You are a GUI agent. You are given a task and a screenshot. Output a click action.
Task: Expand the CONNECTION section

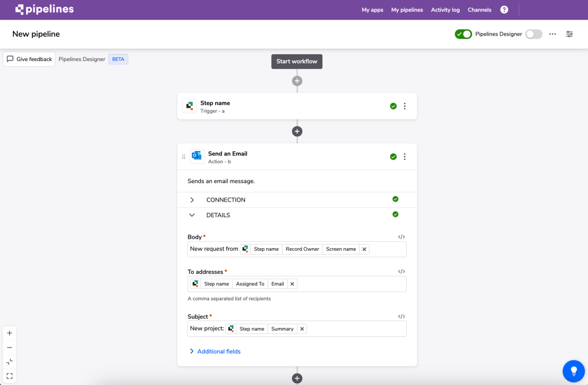pos(192,200)
